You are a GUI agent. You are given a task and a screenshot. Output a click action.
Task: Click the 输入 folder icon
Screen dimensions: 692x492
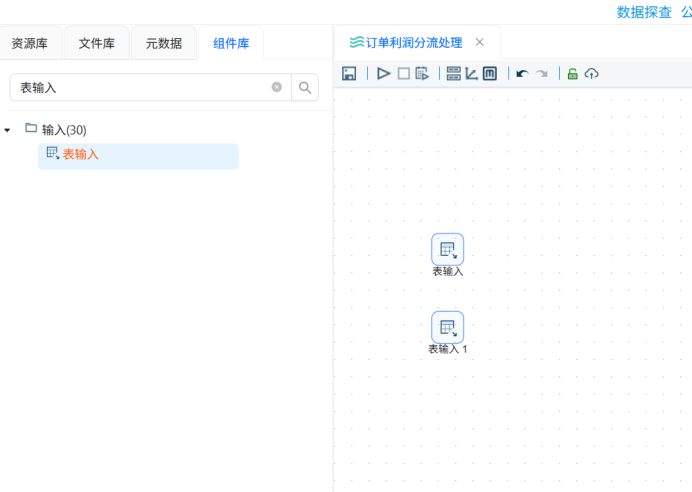[31, 128]
